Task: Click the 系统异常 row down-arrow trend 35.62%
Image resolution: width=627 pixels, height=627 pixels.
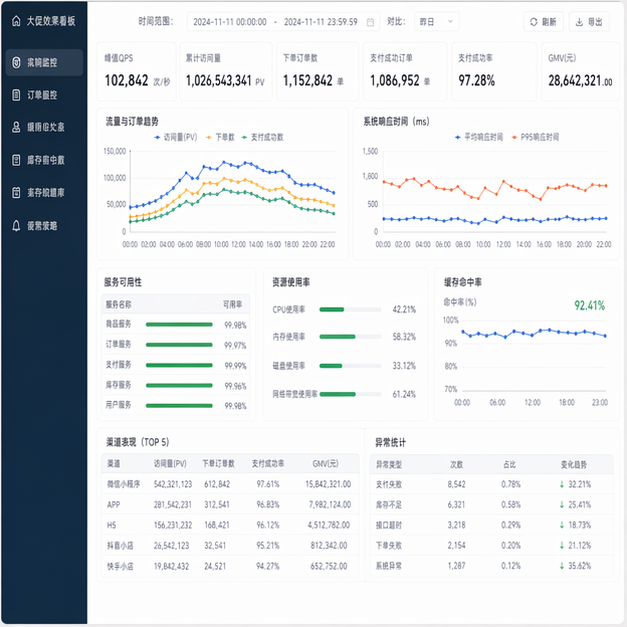Action: (575, 566)
